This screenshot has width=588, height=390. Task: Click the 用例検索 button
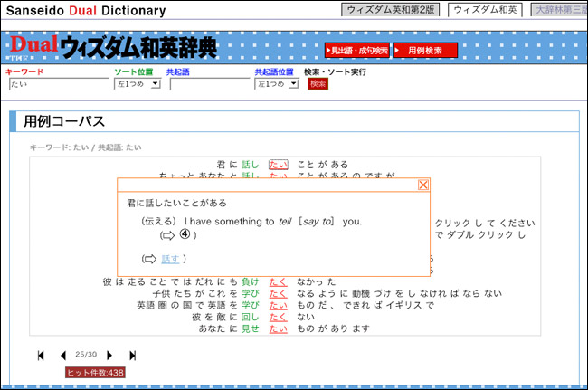click(x=425, y=51)
